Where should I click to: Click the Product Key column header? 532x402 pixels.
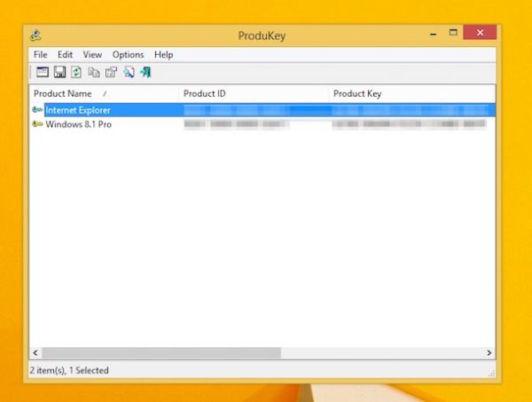pos(357,93)
